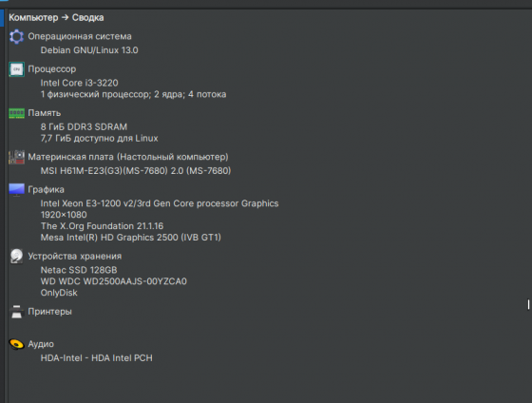Image resolution: width=532 pixels, height=403 pixels.
Task: Click the Graphics monitor icon
Action: pyautogui.click(x=17, y=190)
